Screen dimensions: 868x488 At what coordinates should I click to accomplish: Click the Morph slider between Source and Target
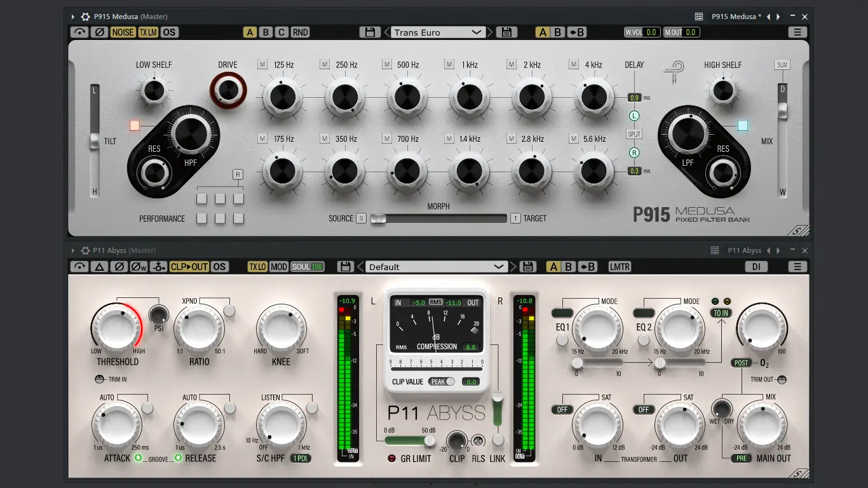click(438, 219)
